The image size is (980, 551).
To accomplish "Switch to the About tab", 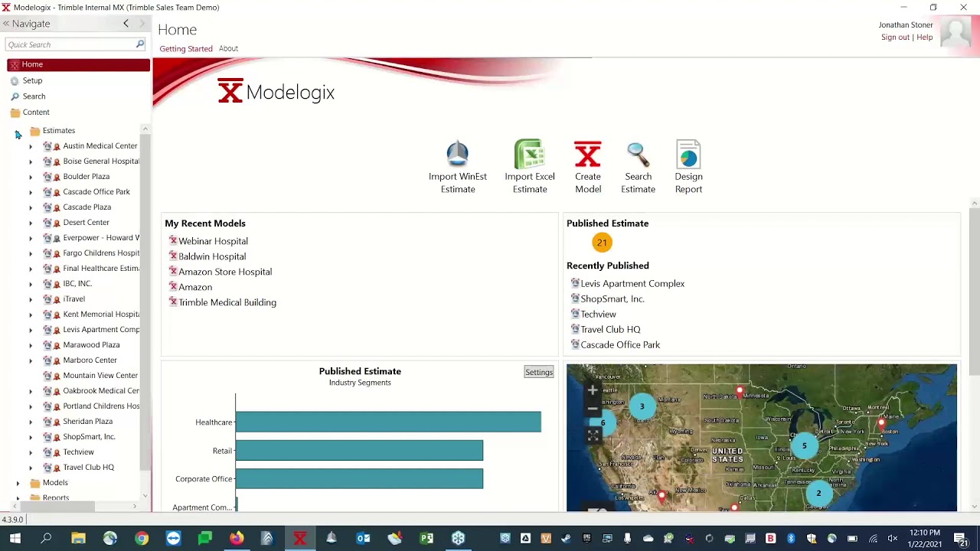I will (228, 49).
